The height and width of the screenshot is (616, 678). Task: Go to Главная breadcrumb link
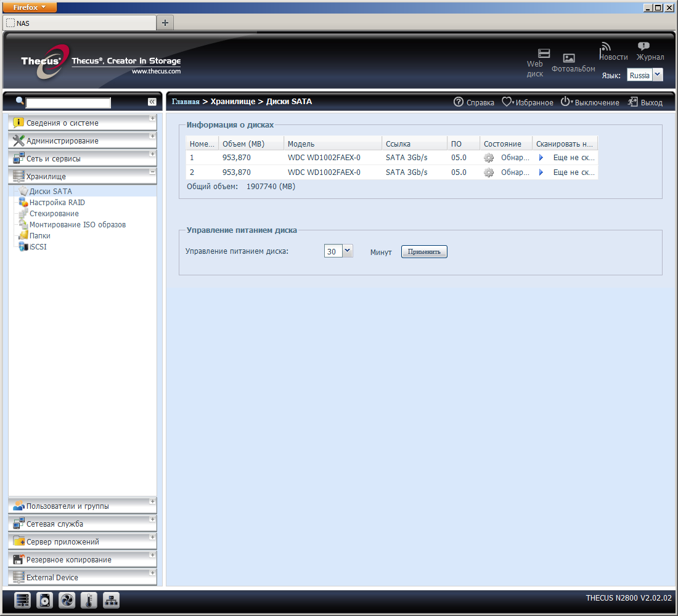186,102
